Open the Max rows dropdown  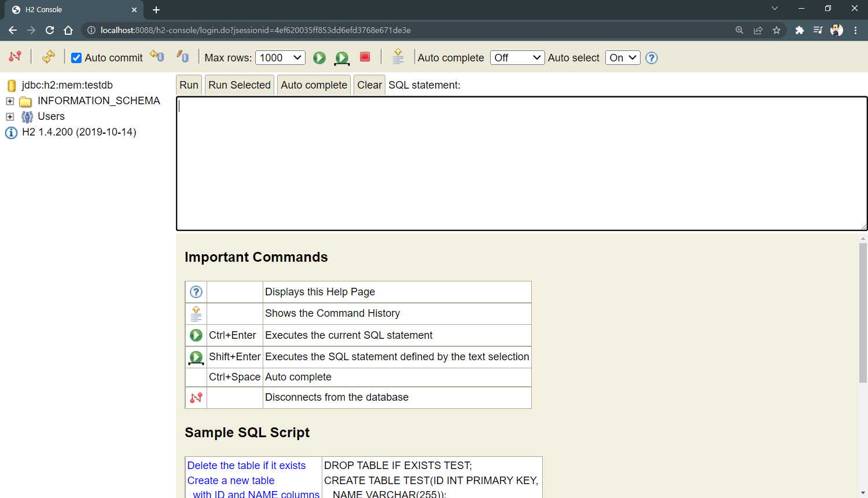coord(281,58)
